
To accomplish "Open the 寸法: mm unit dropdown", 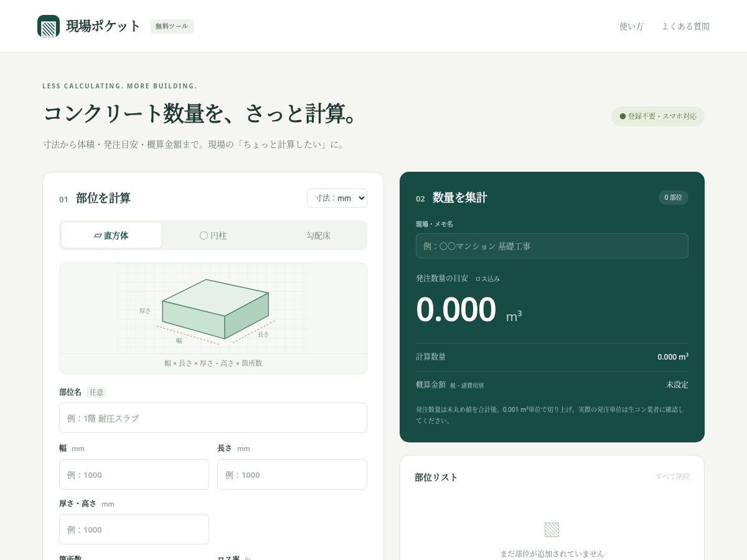I will pos(337,198).
